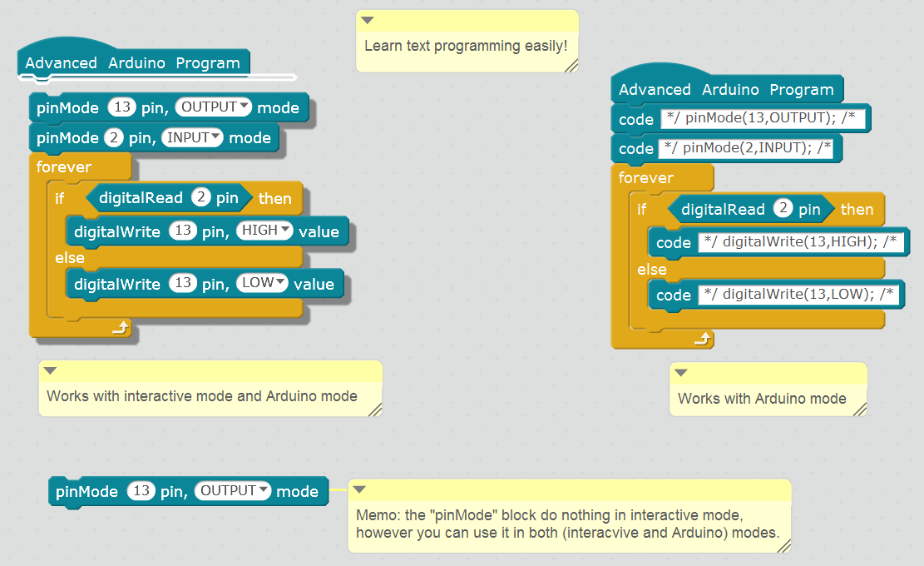Select the left Advanced Arduino Program hat block

(x=132, y=63)
